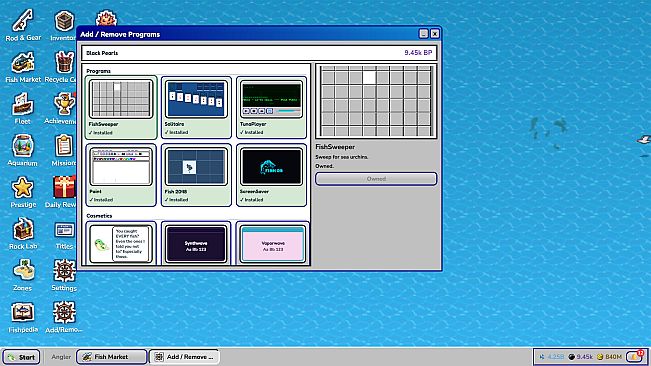Image resolution: width=651 pixels, height=366 pixels.
Task: Select the Synthwave cosmetic theme card
Action: point(196,243)
